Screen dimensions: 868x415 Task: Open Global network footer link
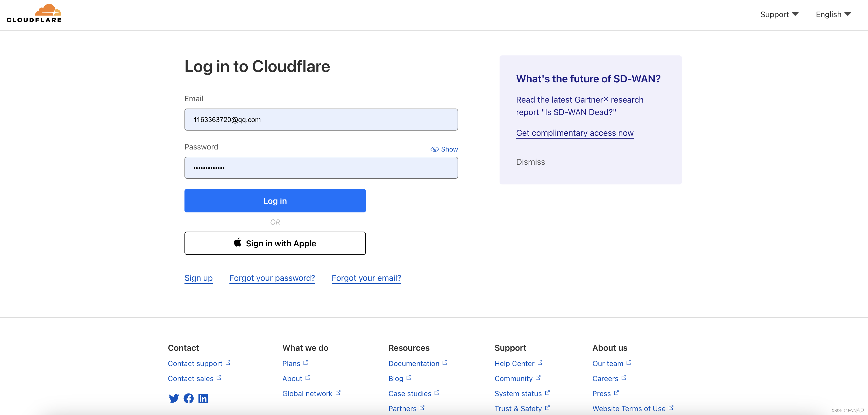311,393
